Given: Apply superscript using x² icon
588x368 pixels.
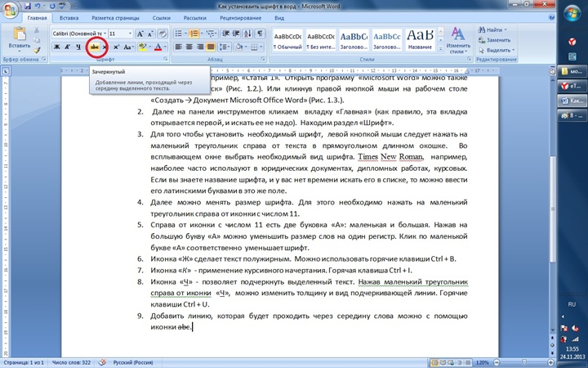Looking at the screenshot, I should [116, 47].
